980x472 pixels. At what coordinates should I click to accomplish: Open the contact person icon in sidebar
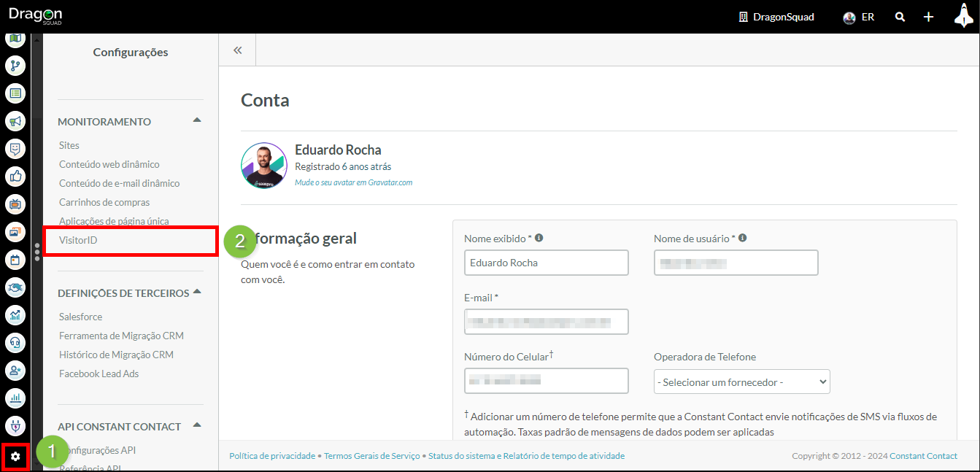(x=15, y=371)
